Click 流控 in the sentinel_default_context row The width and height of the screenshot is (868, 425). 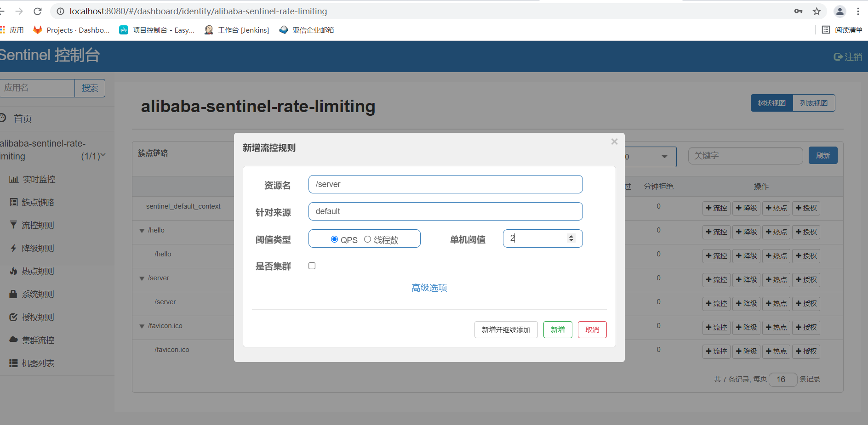point(716,208)
